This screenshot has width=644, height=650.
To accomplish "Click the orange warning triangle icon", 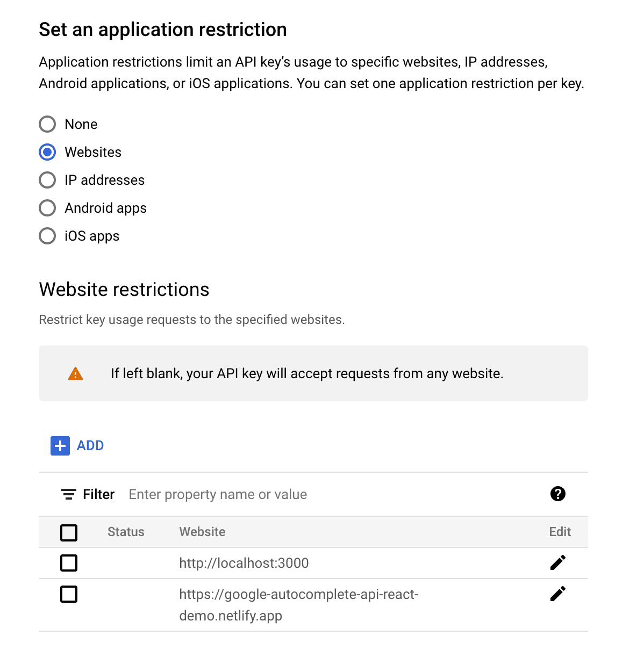I will pos(76,374).
